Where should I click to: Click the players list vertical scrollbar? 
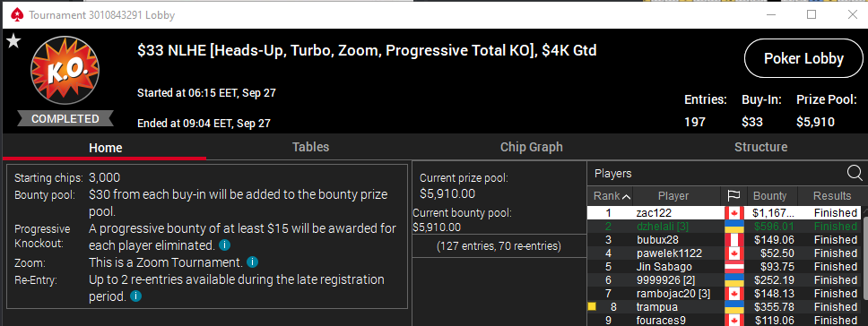coord(864,265)
